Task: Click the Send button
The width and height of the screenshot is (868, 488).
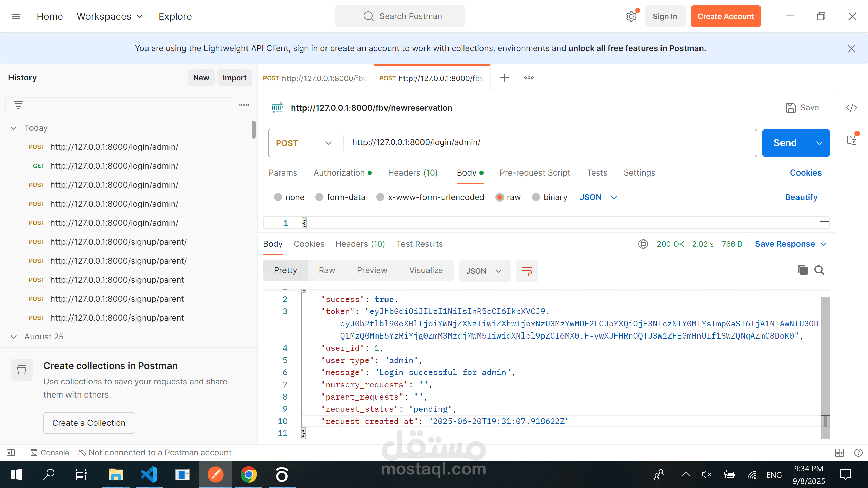Action: click(x=785, y=143)
